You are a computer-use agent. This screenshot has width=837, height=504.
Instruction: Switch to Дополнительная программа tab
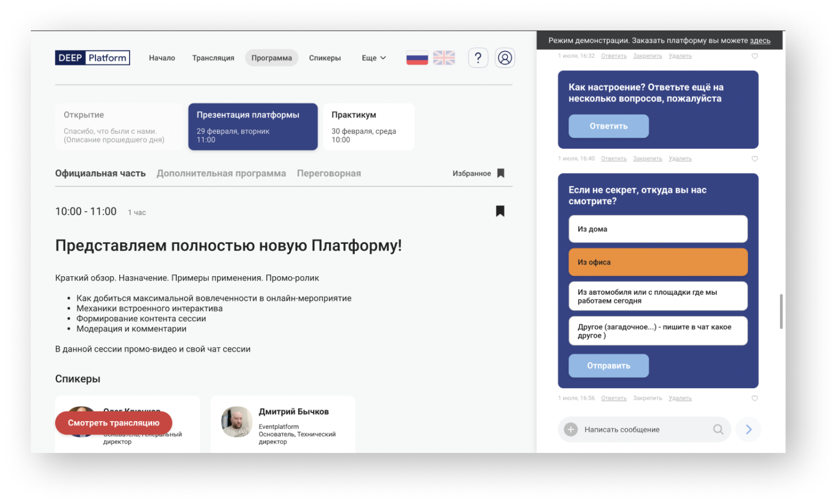[221, 173]
